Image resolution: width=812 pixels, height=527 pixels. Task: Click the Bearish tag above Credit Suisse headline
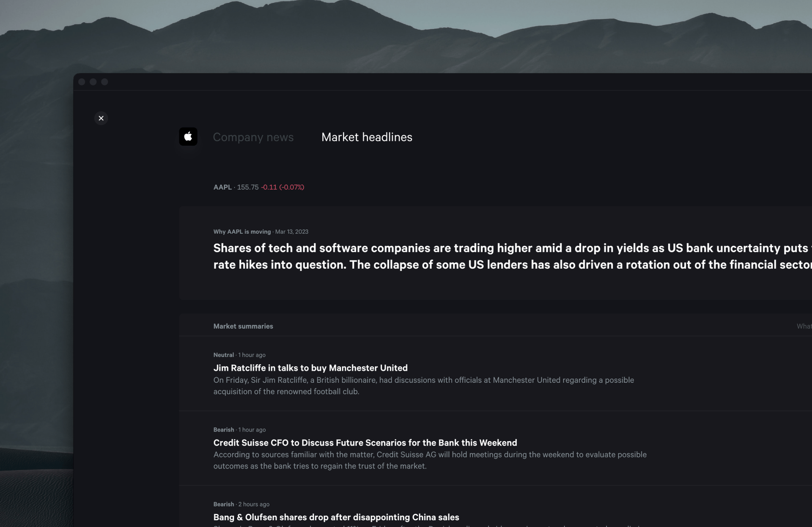click(x=223, y=430)
